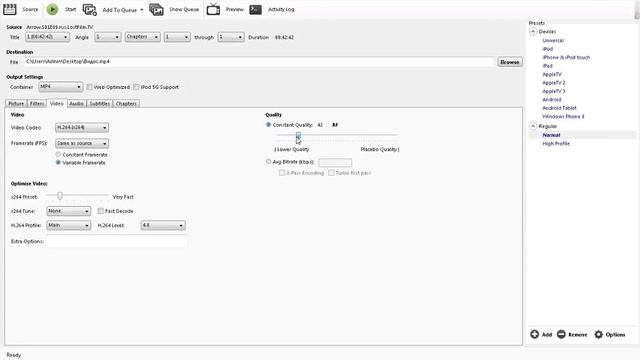Open the H.264 Level dropdown

(x=163, y=225)
